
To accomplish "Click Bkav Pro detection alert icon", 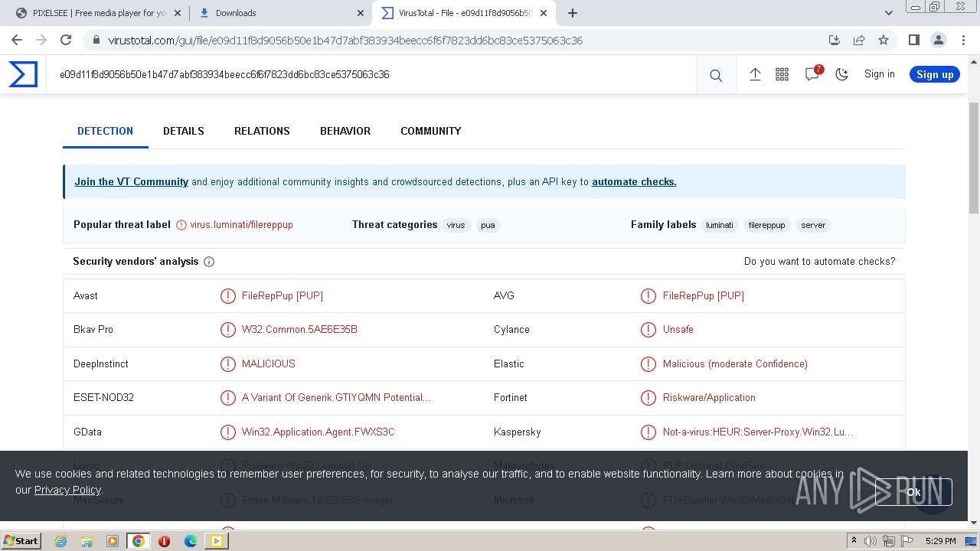I will coord(228,330).
